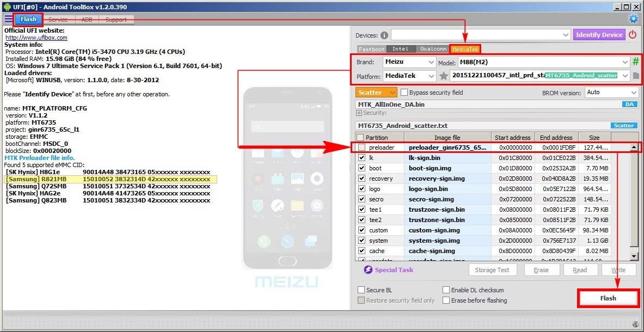The height and width of the screenshot is (332, 644).
Task: Uncheck the system partition checkbox
Action: coord(361,241)
